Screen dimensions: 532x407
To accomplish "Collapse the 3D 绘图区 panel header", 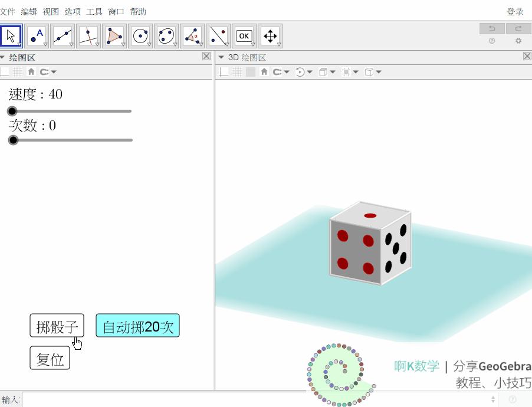I will tap(221, 57).
